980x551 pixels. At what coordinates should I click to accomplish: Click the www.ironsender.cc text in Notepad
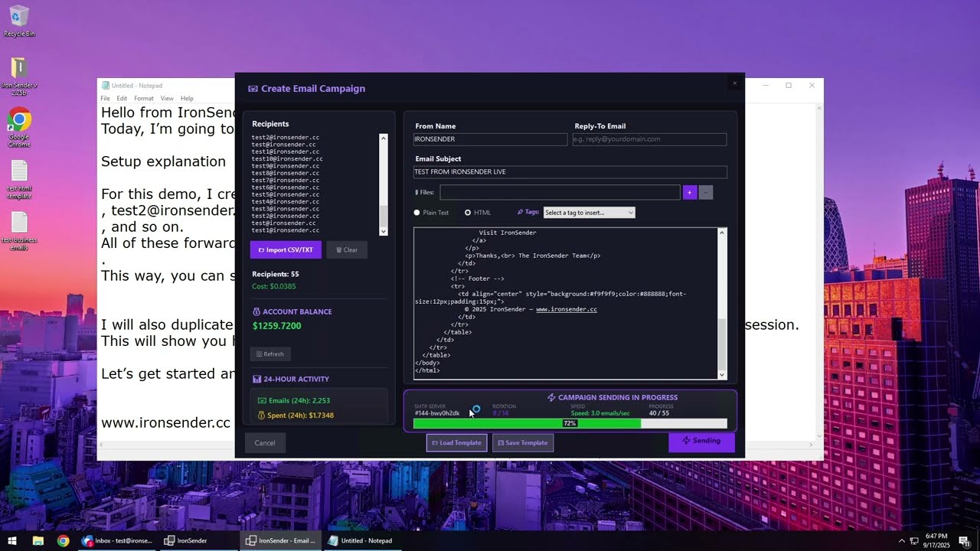click(165, 422)
